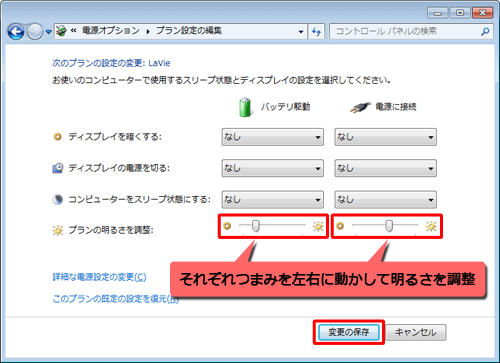
Task: Click the magnifier search icon
Action: tap(485, 32)
